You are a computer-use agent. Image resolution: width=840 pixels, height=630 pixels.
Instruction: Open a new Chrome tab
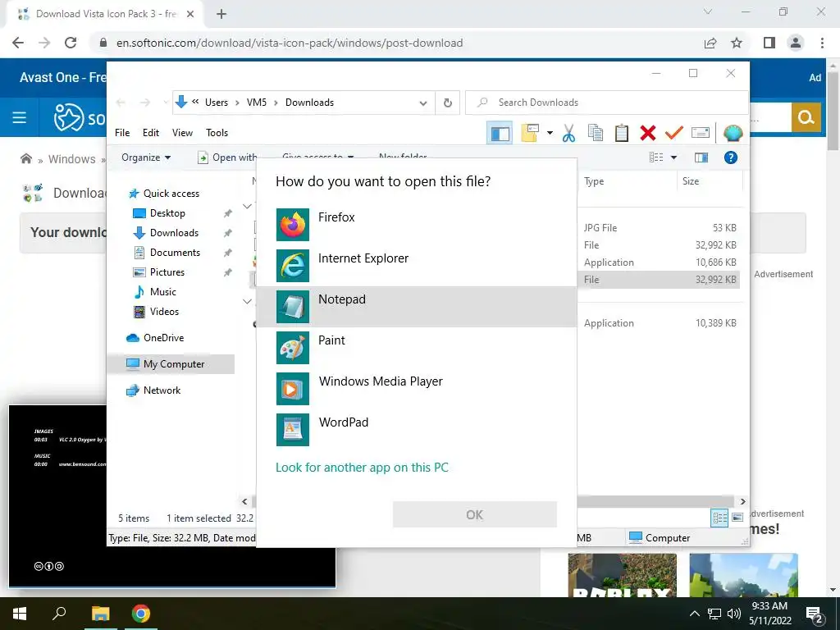[x=221, y=14]
